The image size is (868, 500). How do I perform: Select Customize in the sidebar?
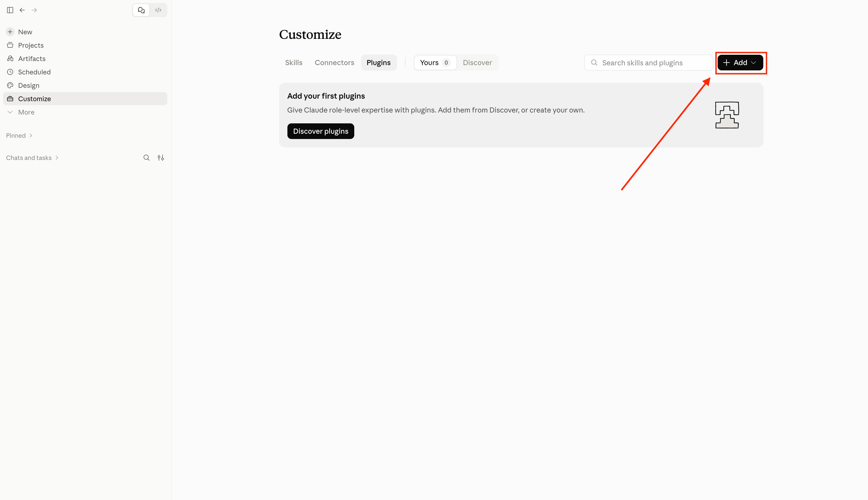(x=85, y=99)
